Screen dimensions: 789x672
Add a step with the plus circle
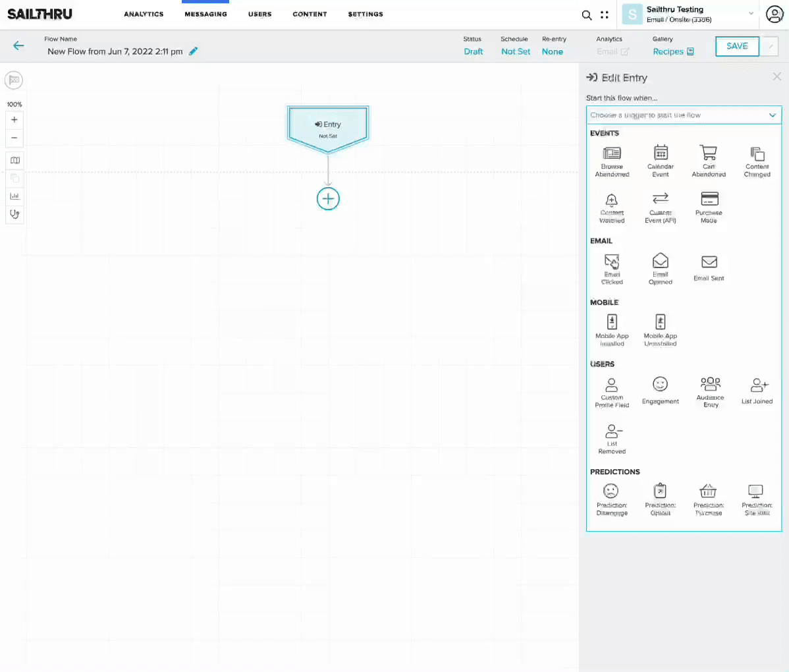coord(328,199)
